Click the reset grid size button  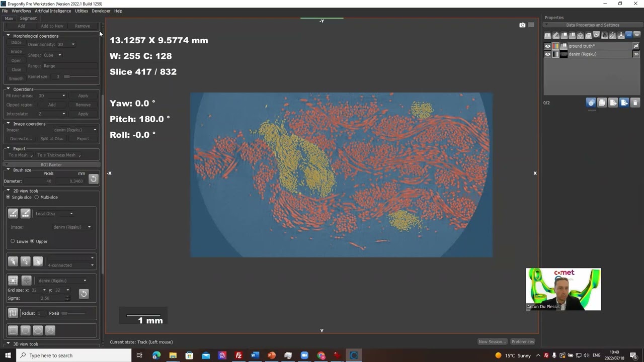(84, 294)
